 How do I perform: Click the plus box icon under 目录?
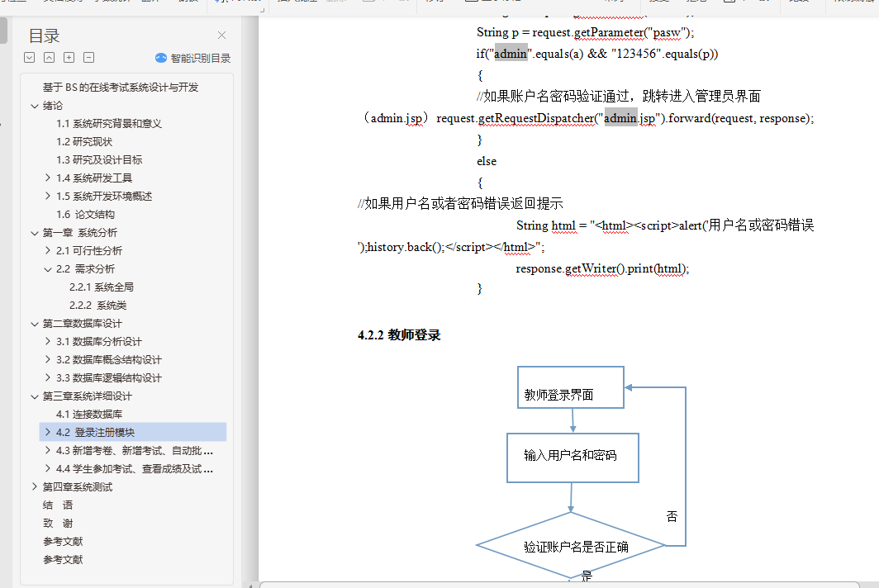point(69,57)
